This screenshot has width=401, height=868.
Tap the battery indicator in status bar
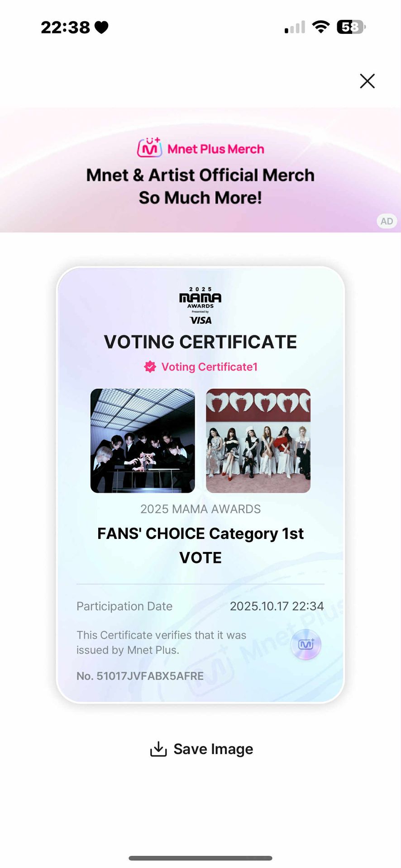point(351,27)
